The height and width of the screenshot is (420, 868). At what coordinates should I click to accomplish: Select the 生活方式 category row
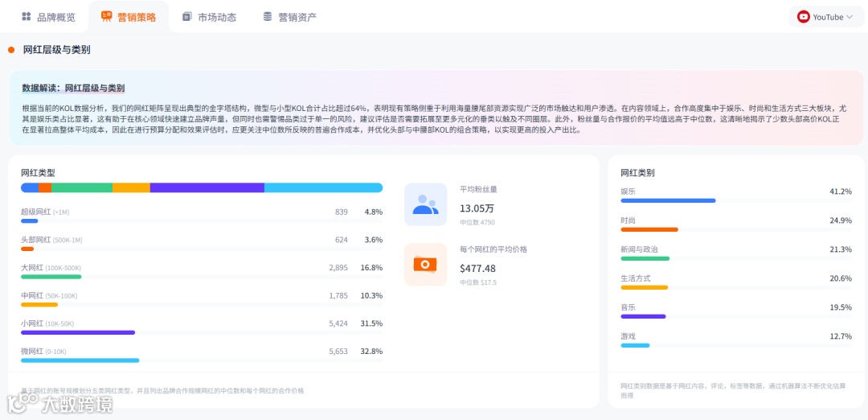[x=736, y=282]
